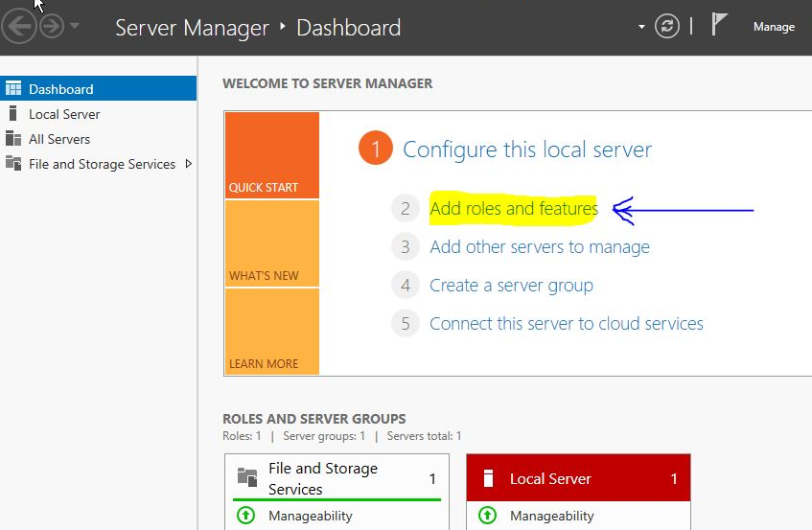This screenshot has width=812, height=530.
Task: Click the Back navigation arrow
Action: tap(18, 26)
